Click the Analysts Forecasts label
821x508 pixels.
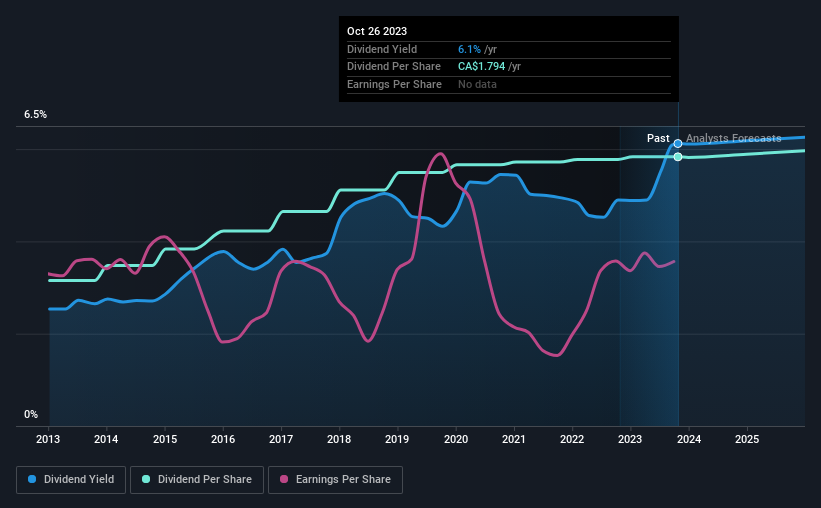tap(734, 138)
